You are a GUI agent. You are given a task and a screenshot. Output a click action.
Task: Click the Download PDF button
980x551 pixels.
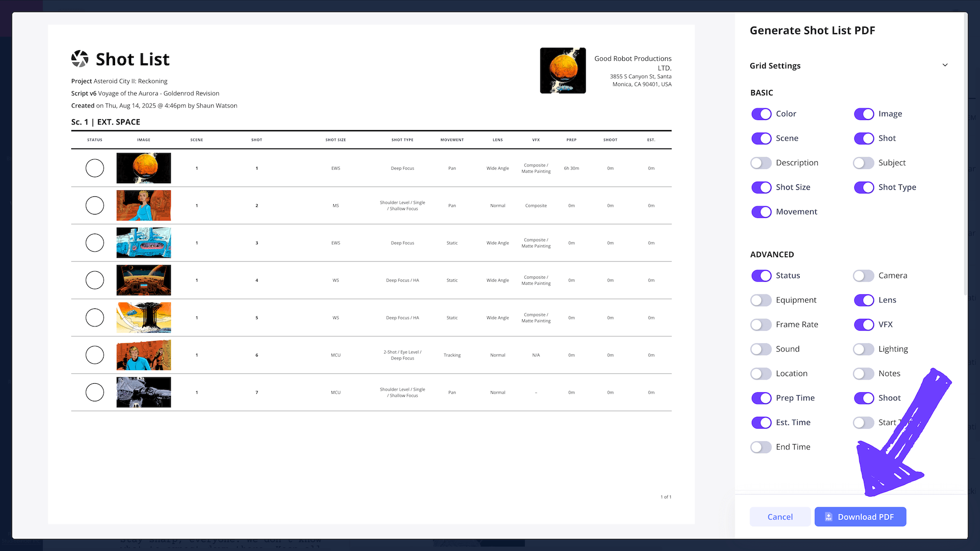coord(860,516)
